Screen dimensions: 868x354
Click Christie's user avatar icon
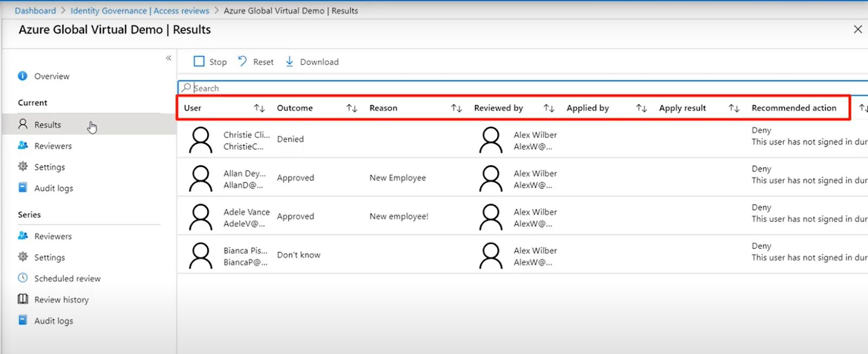(201, 140)
